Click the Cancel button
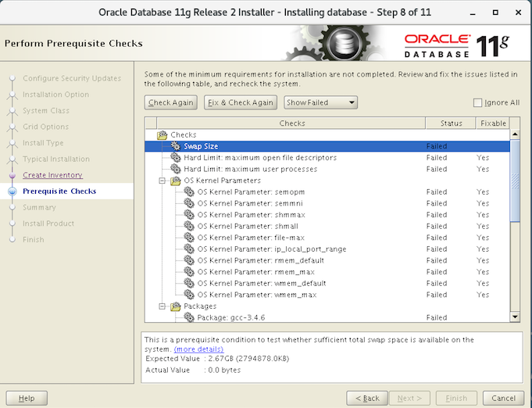The image size is (532, 408). [503, 398]
